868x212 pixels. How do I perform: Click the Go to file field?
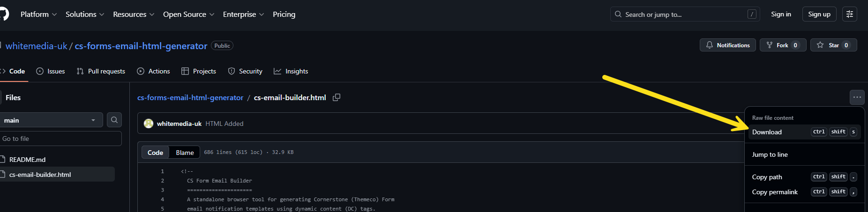[60, 139]
